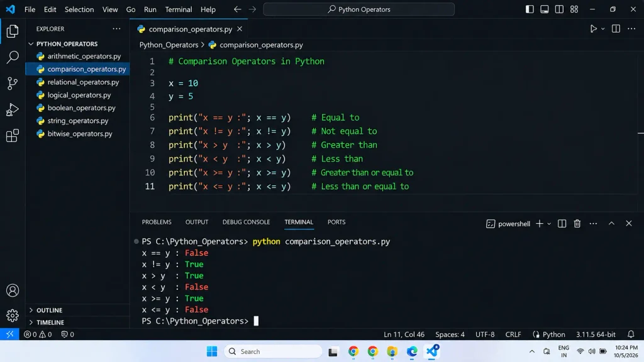Click the Run Python File play icon

coord(593,29)
